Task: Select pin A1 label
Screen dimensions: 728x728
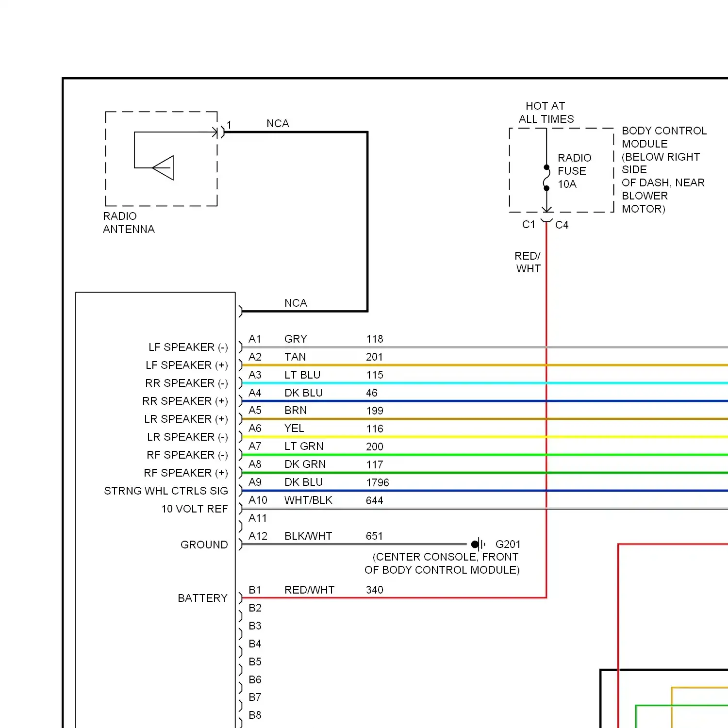Action: coord(255,339)
